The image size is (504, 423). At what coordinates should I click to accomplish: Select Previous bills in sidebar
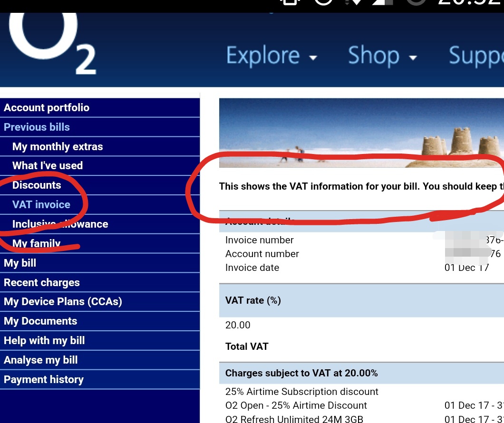(37, 127)
